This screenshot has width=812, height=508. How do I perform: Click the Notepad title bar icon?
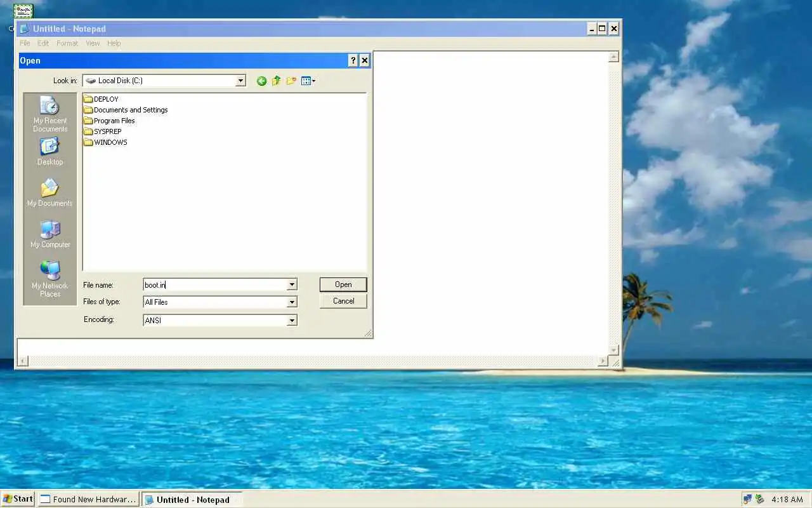pos(24,29)
